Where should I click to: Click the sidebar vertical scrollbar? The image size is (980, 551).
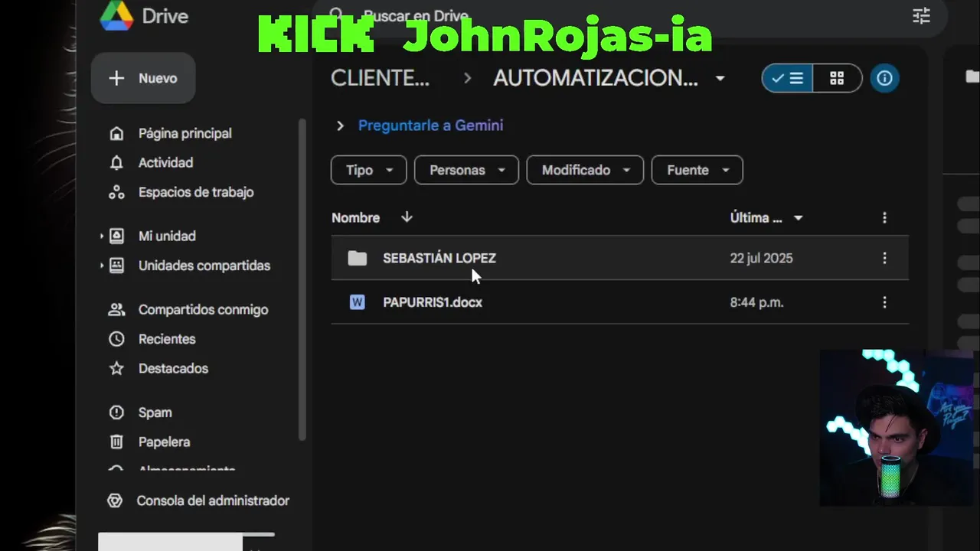pyautogui.click(x=302, y=279)
